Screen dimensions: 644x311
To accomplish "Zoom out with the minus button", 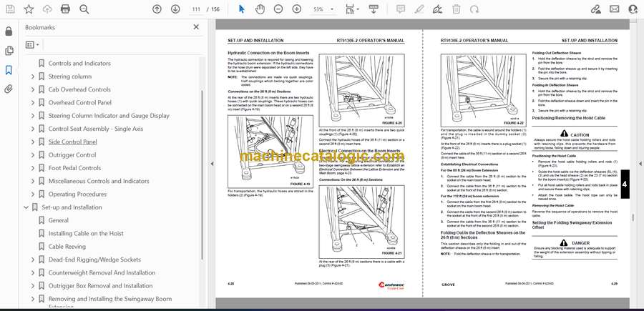I will (278, 9).
